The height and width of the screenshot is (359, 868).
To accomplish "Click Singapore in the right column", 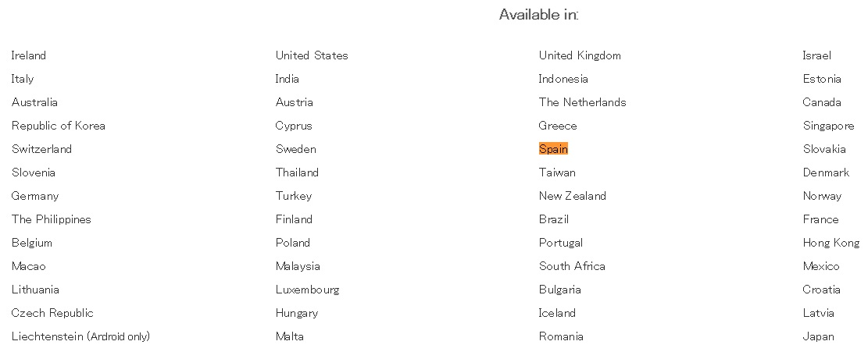I will click(828, 126).
